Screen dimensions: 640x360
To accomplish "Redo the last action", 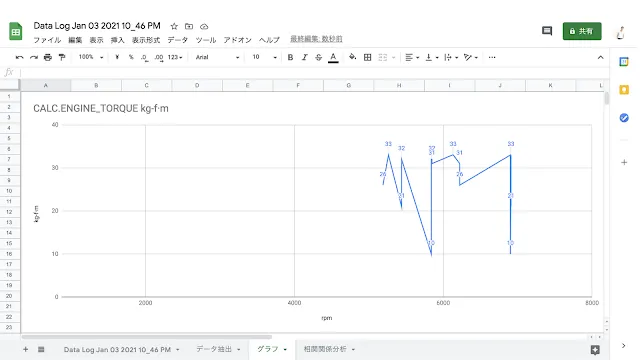I will pos(34,58).
